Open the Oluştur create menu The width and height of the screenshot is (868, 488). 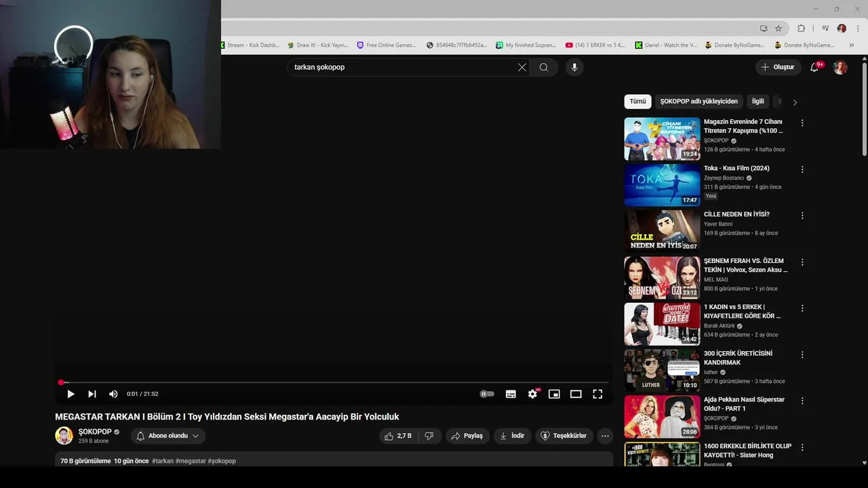coord(777,67)
